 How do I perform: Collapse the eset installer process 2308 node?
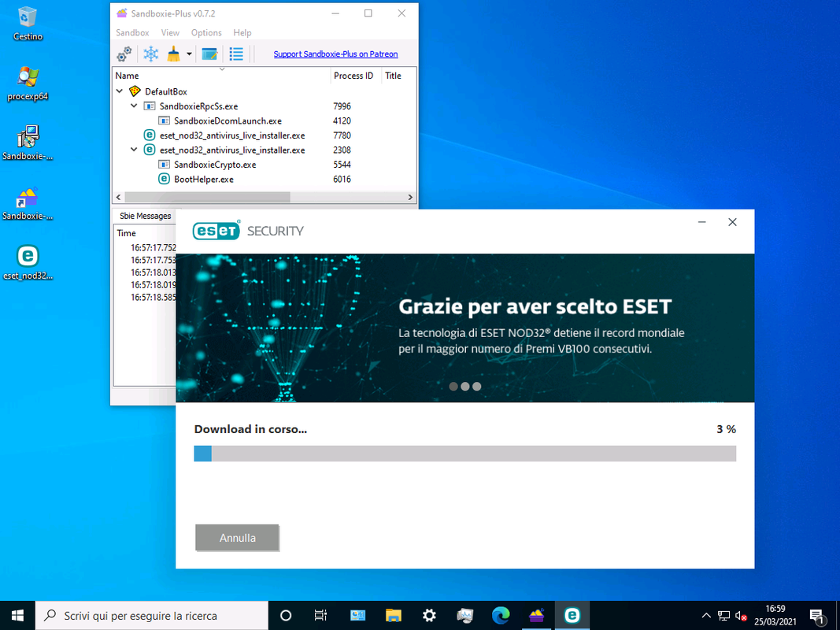click(135, 150)
